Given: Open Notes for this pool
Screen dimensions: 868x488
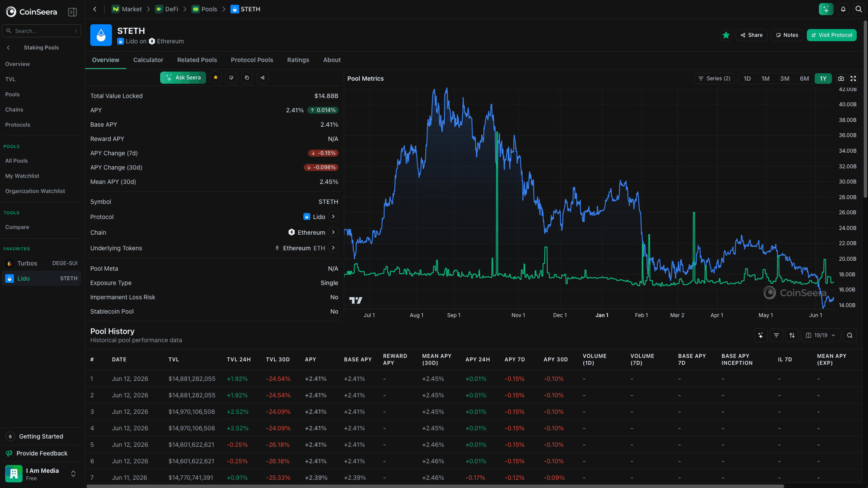Looking at the screenshot, I should click(787, 35).
